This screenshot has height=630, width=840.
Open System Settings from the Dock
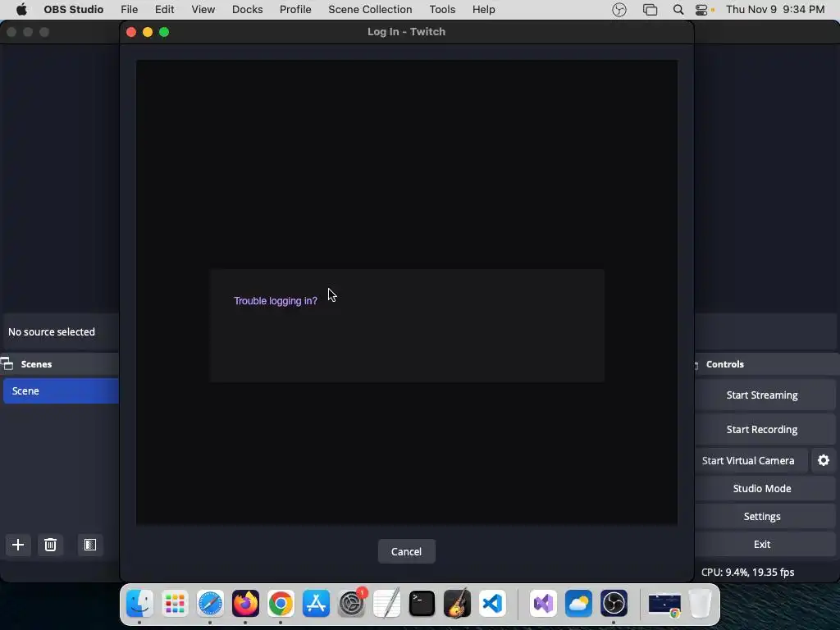click(x=351, y=604)
